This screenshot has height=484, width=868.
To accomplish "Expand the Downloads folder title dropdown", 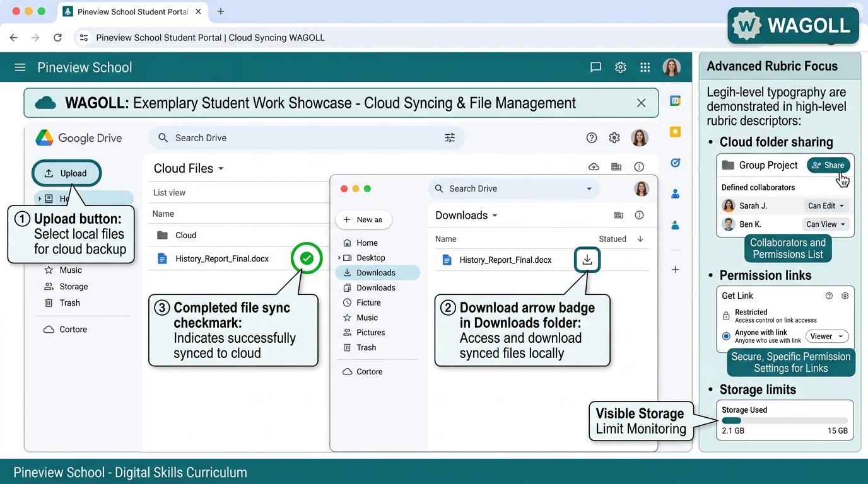I will 495,216.
